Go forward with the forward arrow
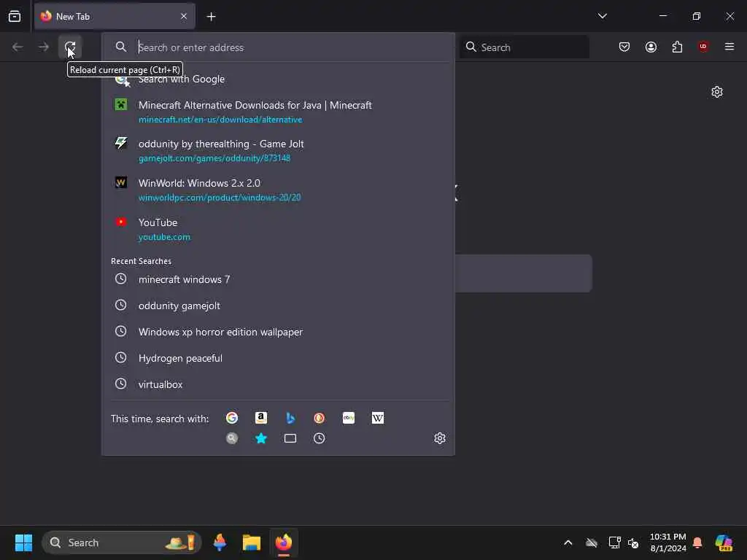 (43, 47)
